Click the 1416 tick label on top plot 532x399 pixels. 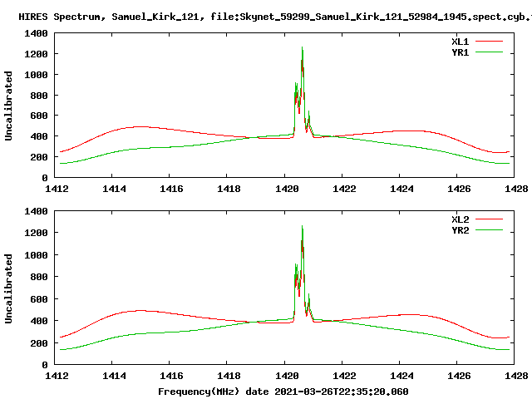(x=171, y=189)
